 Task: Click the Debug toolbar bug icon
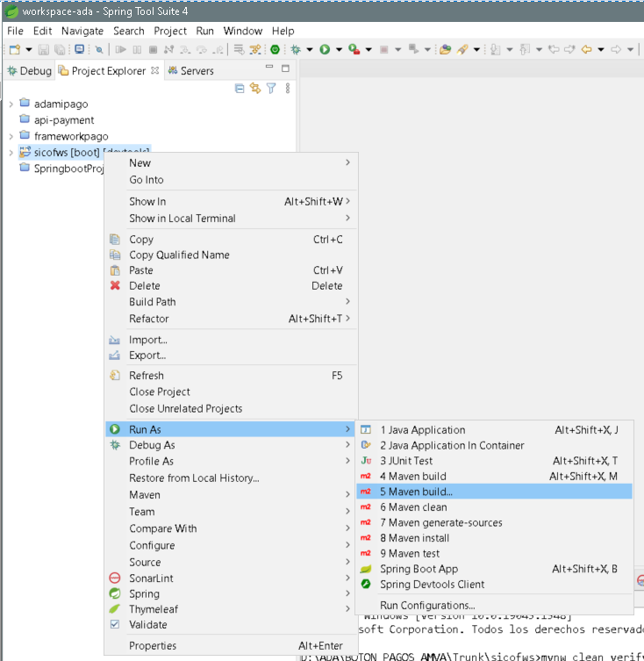coord(296,50)
